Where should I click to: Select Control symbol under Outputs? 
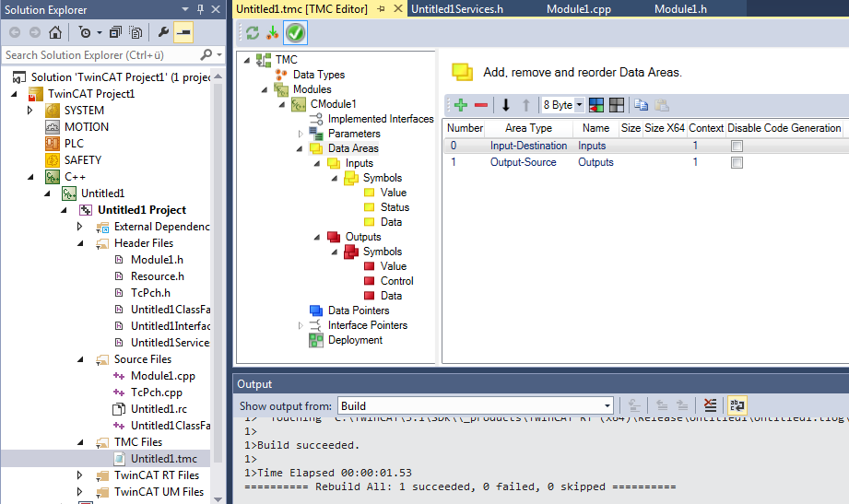click(397, 281)
